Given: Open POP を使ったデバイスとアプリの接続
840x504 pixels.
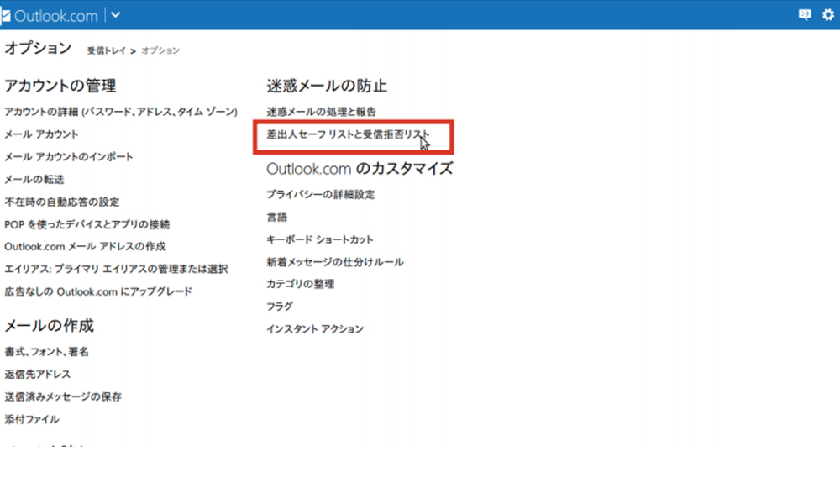Looking at the screenshot, I should click(87, 224).
